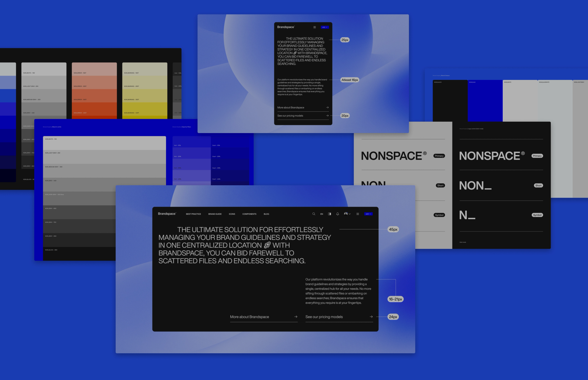Click the Primary tag beside dark-mode NONSPACE logo
588x380 pixels.
[x=537, y=156]
